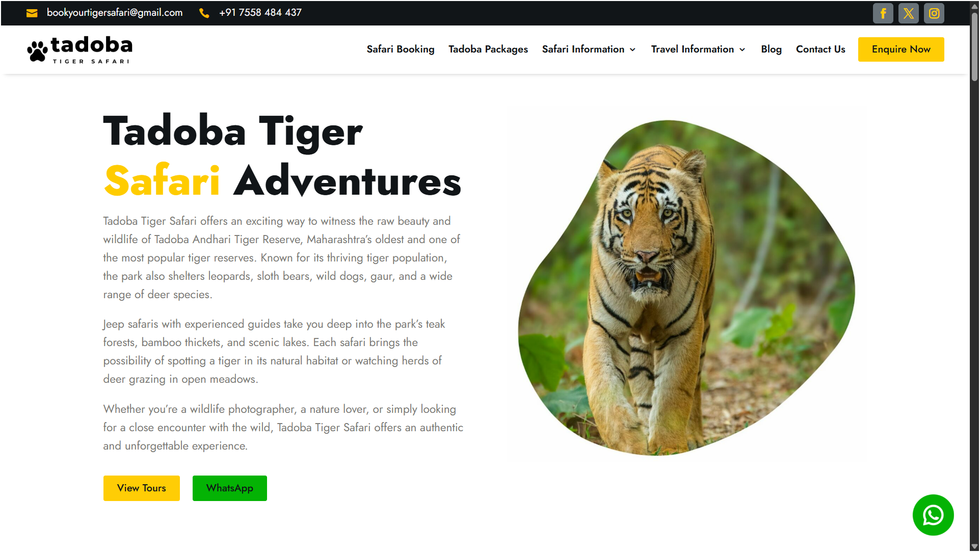This screenshot has height=552, width=980.
Task: Click the yellow phone handset icon
Action: click(x=204, y=13)
